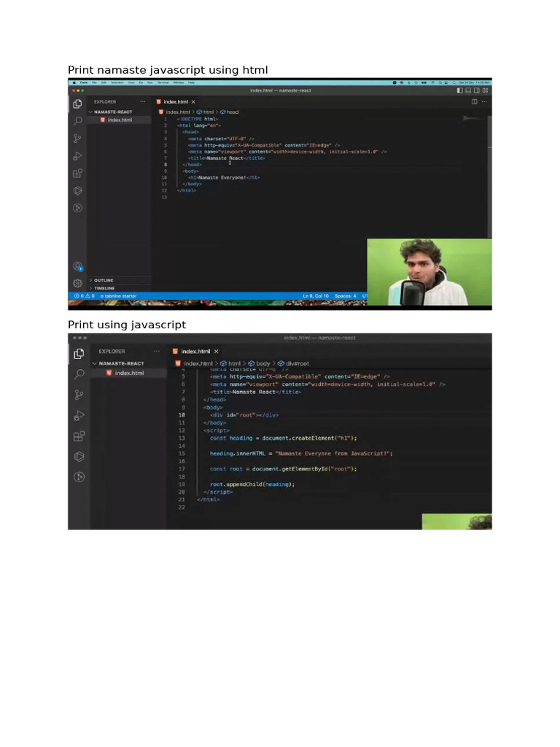
Task: Select index.html tab in lower editor
Action: coord(195,351)
